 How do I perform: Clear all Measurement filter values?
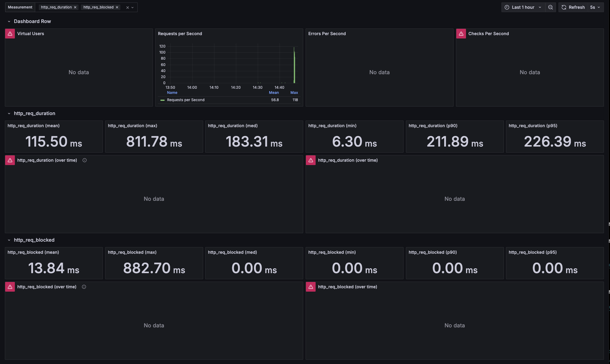[128, 8]
